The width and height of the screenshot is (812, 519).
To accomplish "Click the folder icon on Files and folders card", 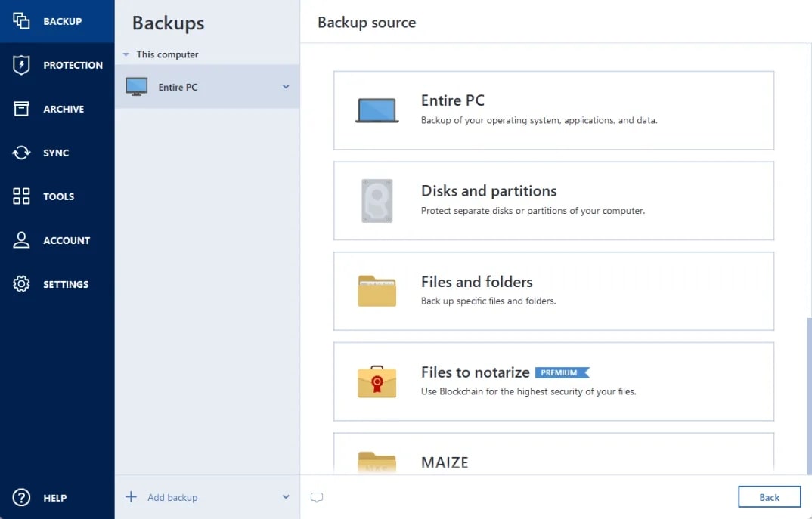I will [x=377, y=291].
